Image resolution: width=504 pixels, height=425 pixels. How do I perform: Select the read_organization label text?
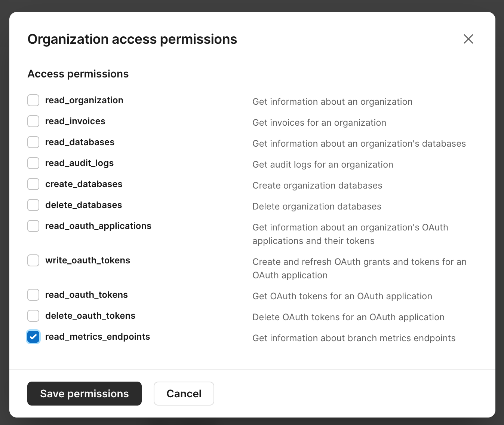click(84, 100)
